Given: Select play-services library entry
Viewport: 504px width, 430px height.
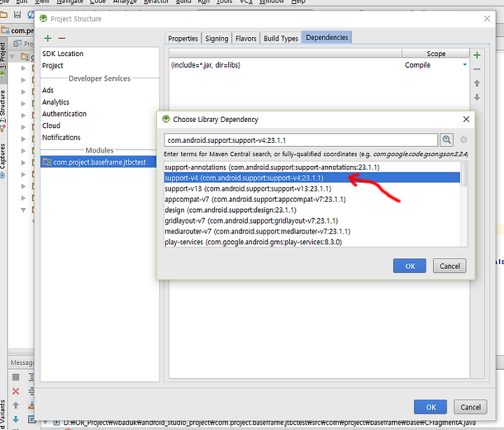Looking at the screenshot, I should pyautogui.click(x=311, y=242).
